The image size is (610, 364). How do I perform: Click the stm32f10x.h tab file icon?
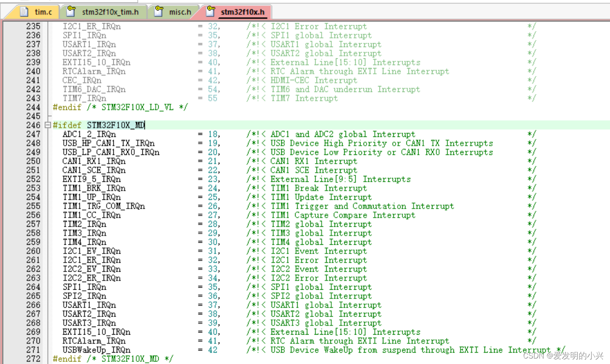click(x=211, y=11)
